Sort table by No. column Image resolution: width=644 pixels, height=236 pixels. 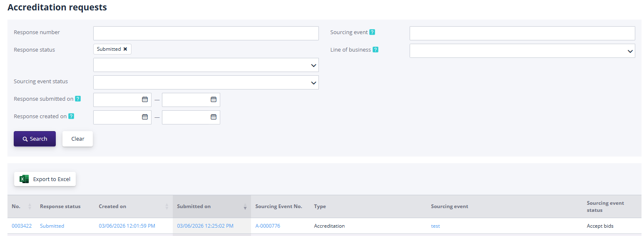[30, 206]
